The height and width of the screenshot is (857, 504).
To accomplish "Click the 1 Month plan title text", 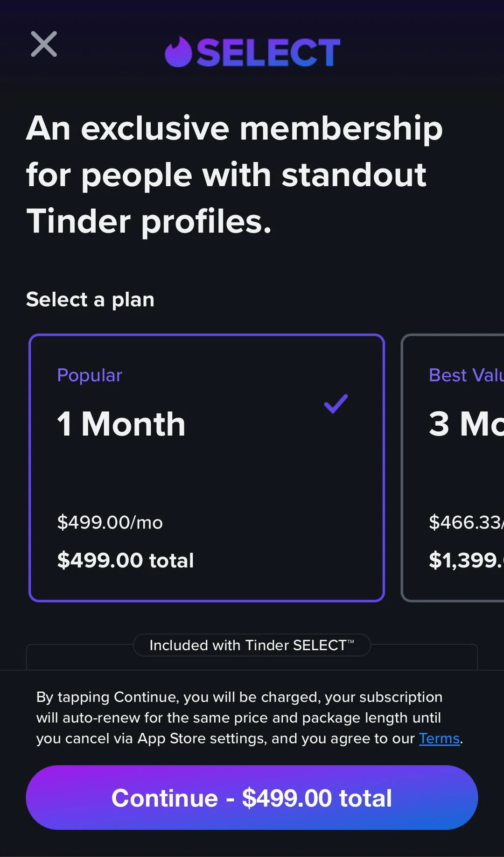I will coord(120,424).
